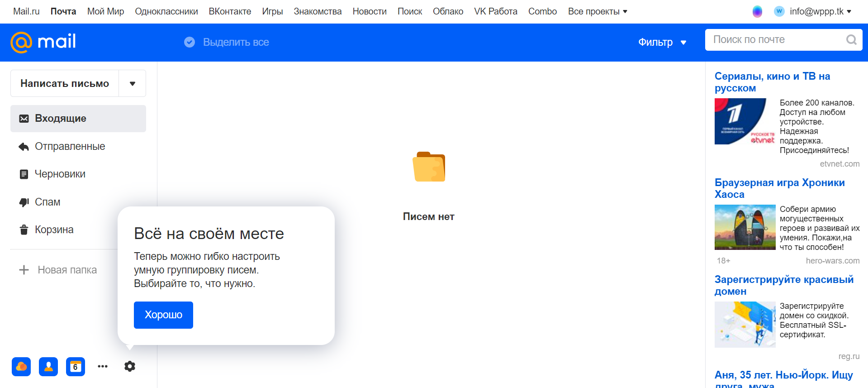
Task: Open Игры in top navigation
Action: click(x=272, y=11)
